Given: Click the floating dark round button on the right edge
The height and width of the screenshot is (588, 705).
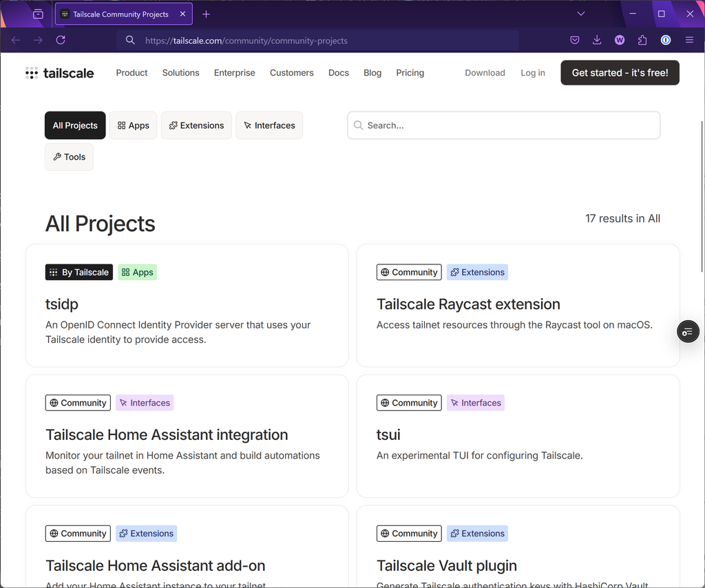Looking at the screenshot, I should (688, 332).
